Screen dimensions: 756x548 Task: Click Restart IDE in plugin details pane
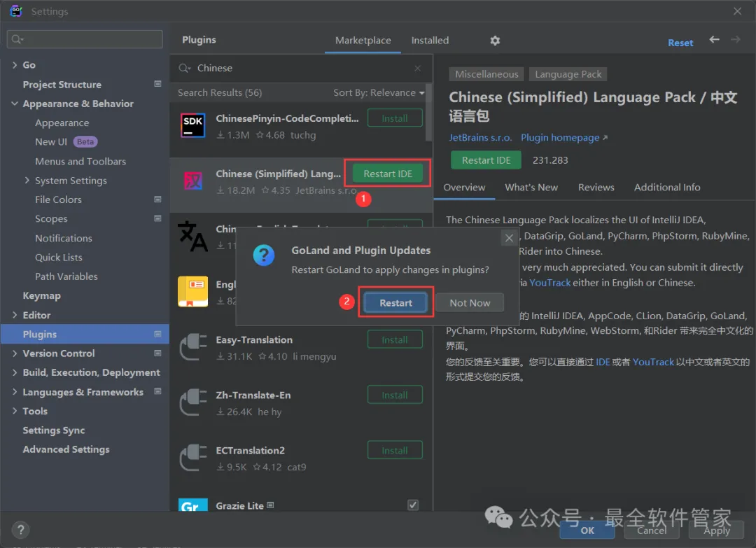tap(486, 160)
